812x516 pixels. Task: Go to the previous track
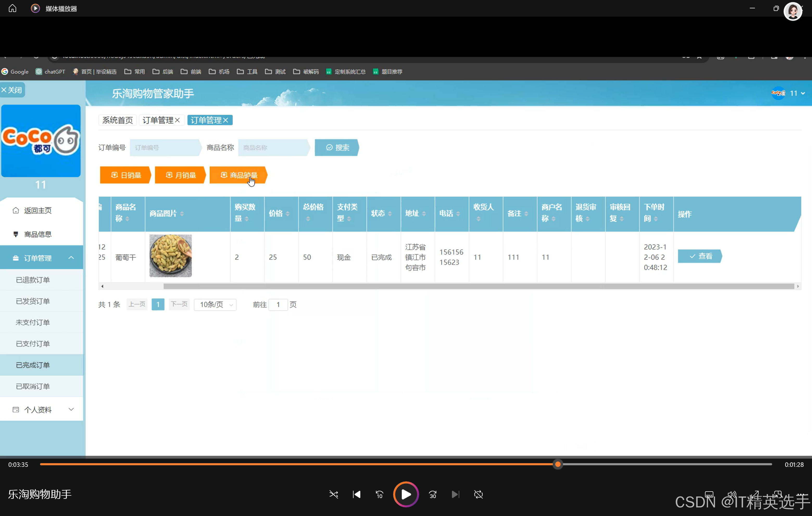click(x=356, y=494)
